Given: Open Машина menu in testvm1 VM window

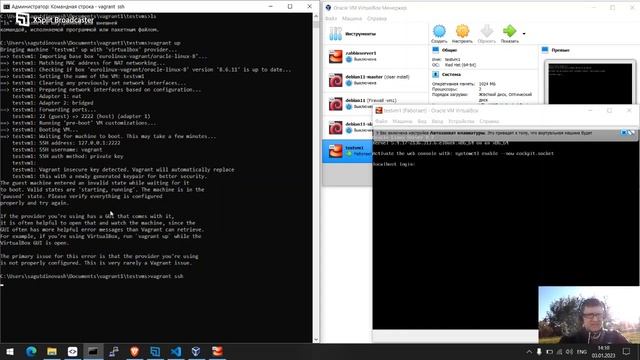Looking at the screenshot, I should (x=402, y=121).
